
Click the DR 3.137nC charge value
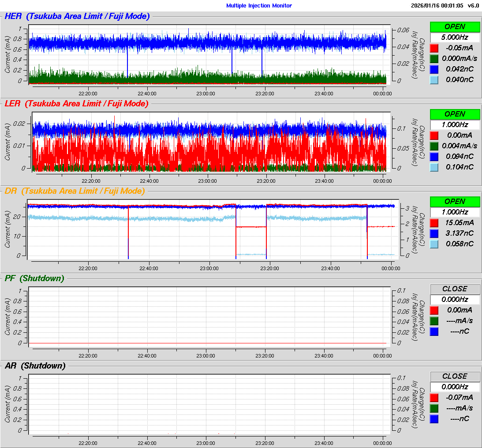(x=460, y=233)
